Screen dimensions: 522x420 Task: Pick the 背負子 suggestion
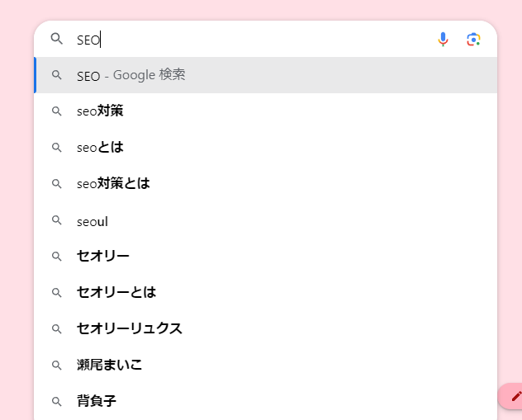point(266,401)
